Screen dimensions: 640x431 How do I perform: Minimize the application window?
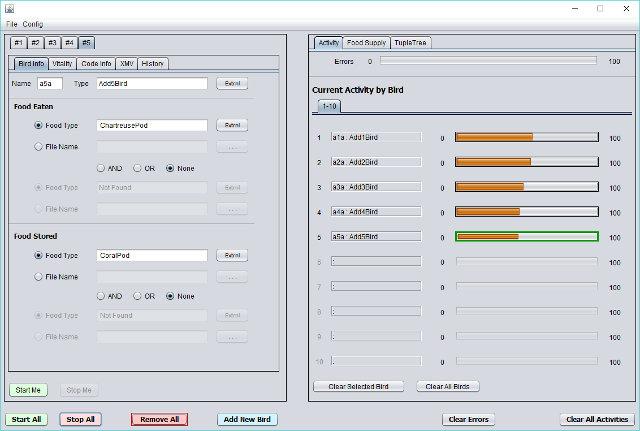[575, 9]
